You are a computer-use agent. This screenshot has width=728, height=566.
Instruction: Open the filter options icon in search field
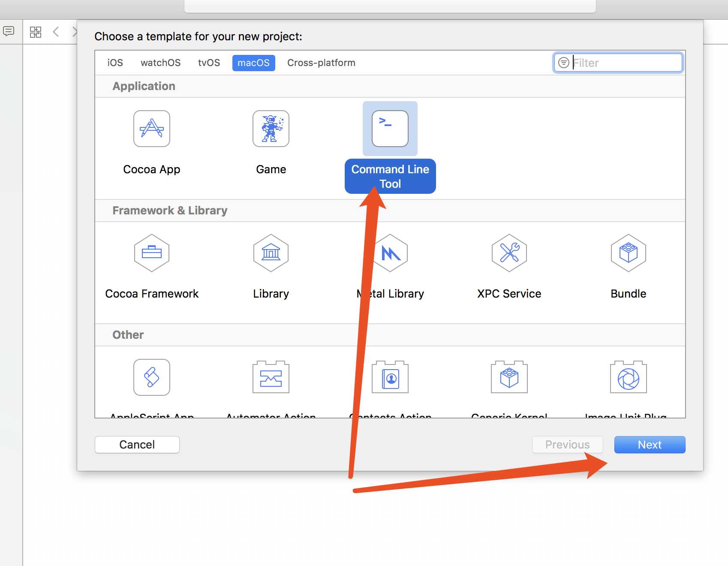tap(564, 63)
